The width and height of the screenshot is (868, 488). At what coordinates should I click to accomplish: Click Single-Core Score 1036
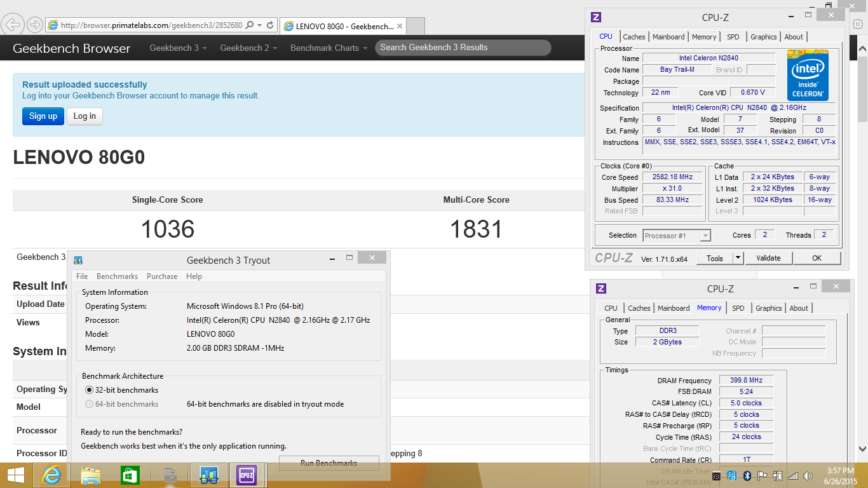tap(168, 229)
